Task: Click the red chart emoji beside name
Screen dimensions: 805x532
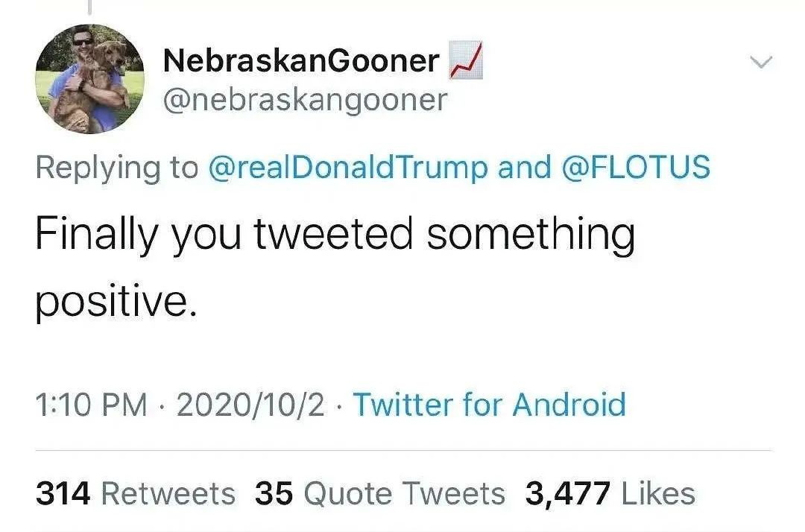Action: tap(466, 61)
